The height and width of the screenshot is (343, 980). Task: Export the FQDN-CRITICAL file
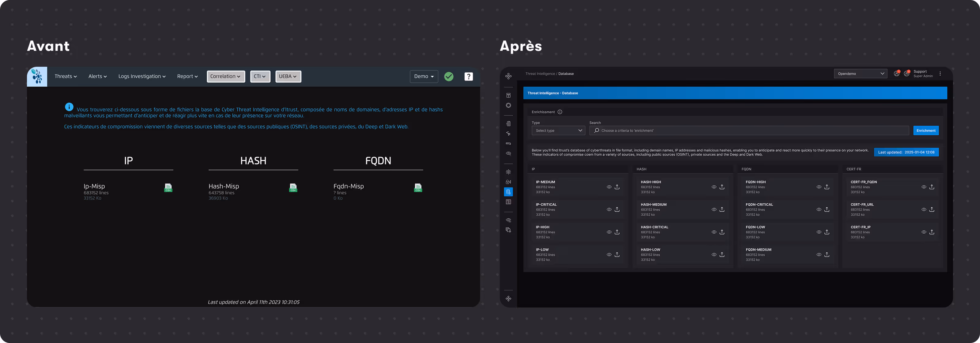827,209
